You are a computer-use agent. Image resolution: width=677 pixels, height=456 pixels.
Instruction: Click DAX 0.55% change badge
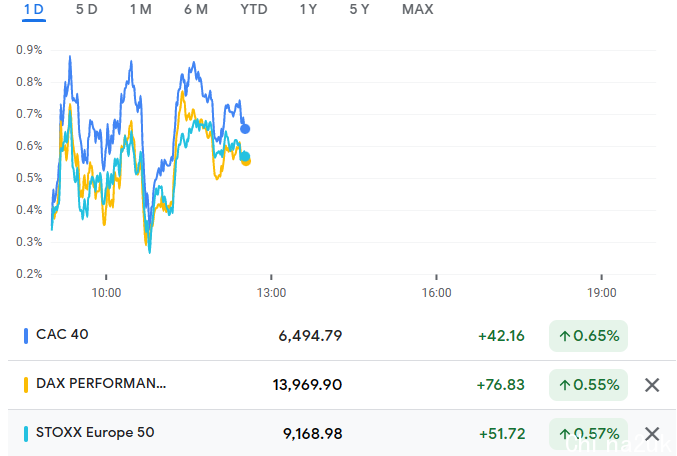[589, 385]
